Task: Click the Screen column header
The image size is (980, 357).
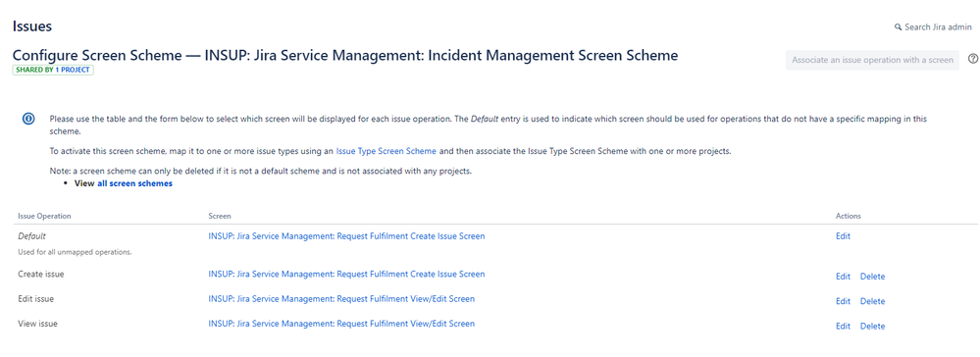Action: [220, 217]
